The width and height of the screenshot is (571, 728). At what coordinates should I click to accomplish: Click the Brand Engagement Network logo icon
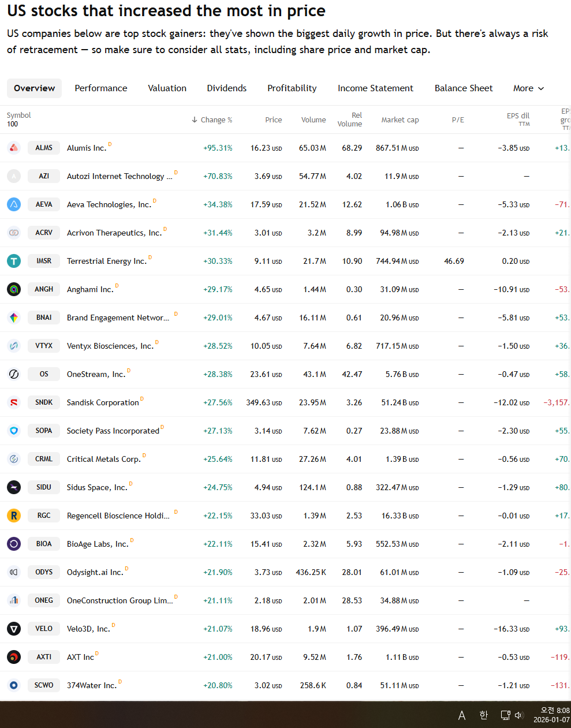pyautogui.click(x=14, y=318)
